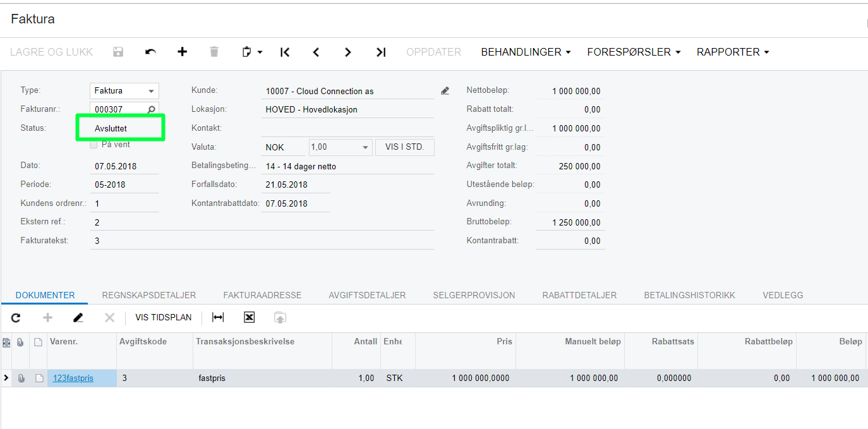Go to the first record
Screen dimensions: 868x429
pos(284,52)
